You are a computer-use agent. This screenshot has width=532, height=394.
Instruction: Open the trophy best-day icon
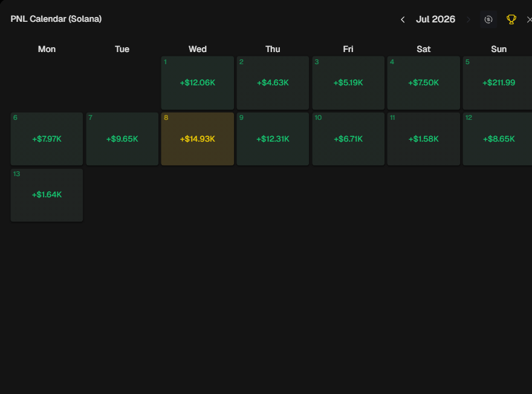tap(511, 19)
